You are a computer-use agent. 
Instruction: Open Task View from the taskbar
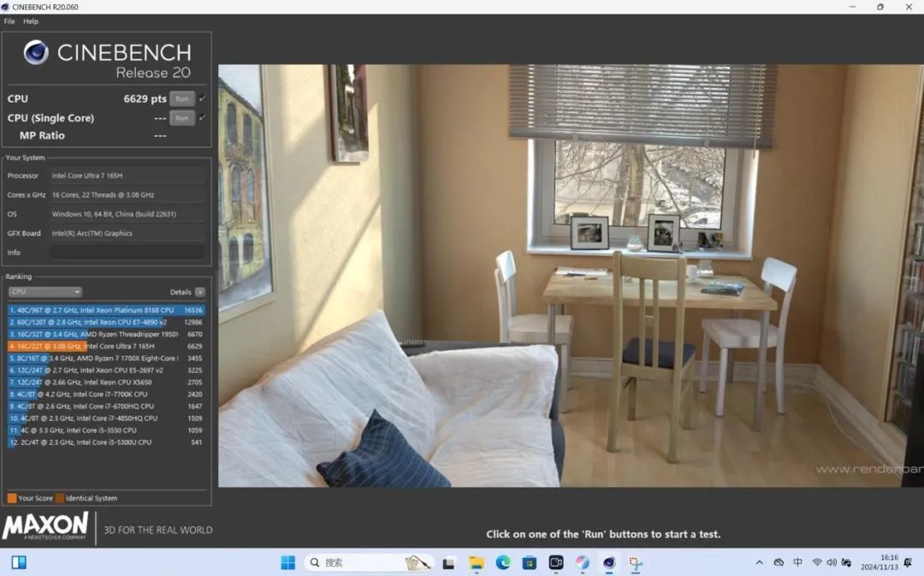[448, 563]
